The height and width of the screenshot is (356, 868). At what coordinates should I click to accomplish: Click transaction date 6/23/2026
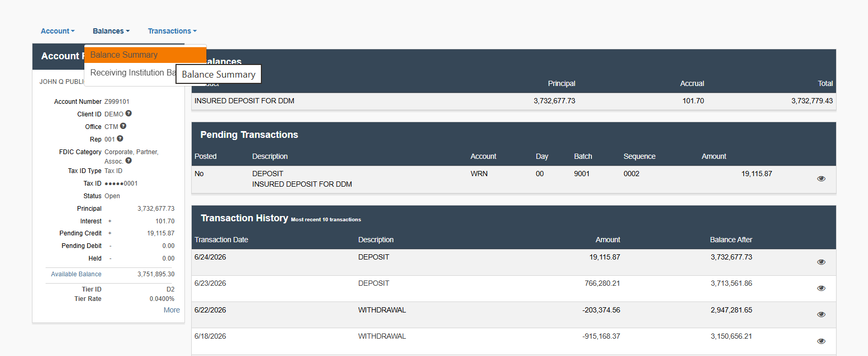pyautogui.click(x=210, y=283)
